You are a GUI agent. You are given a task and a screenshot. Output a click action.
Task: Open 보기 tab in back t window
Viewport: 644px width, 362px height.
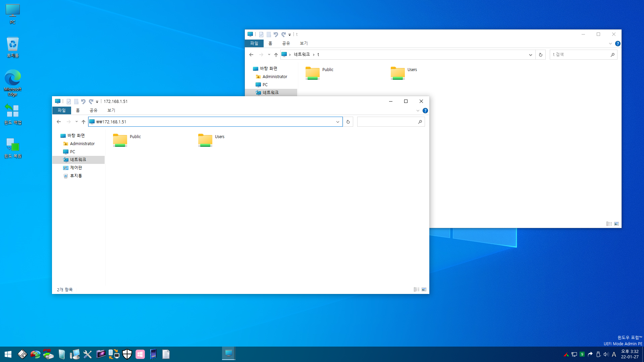click(x=304, y=43)
